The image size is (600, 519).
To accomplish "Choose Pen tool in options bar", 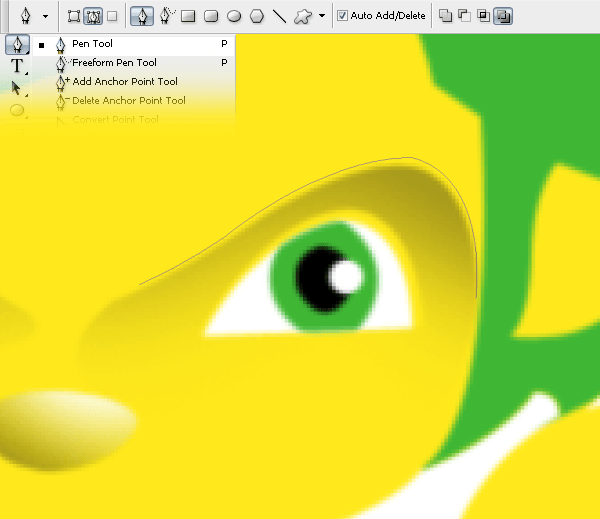I will tap(142, 16).
